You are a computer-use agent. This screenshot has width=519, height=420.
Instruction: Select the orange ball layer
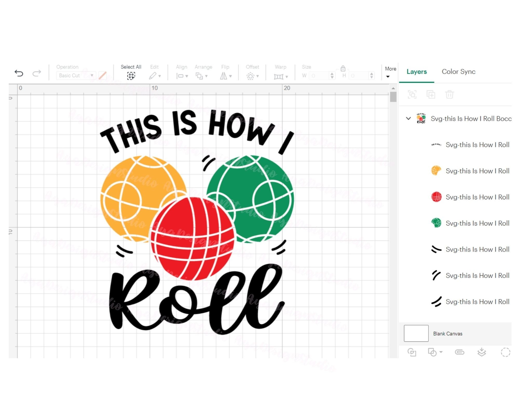[x=470, y=171]
